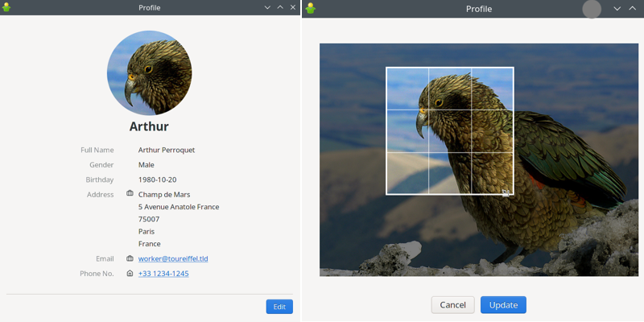Click the Edit button

(279, 307)
